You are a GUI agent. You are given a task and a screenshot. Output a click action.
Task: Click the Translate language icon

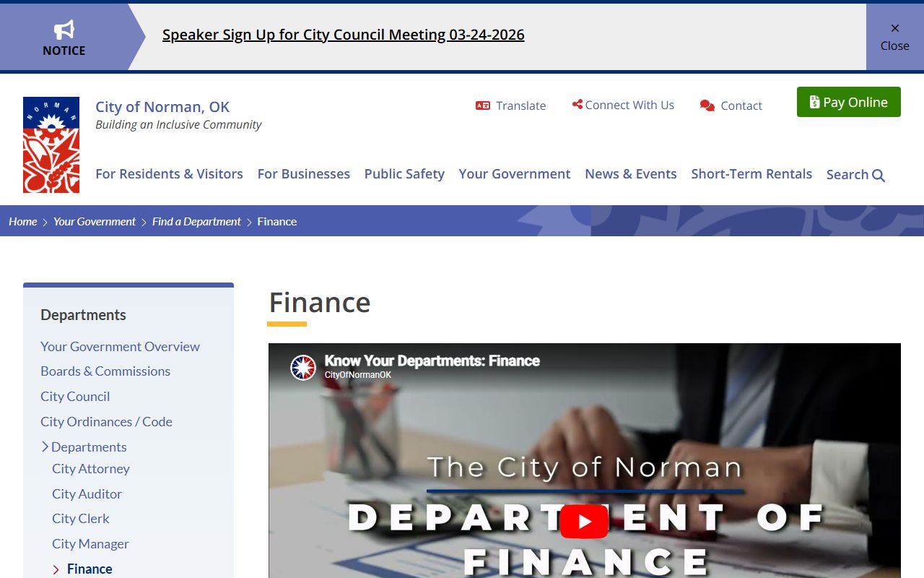483,105
